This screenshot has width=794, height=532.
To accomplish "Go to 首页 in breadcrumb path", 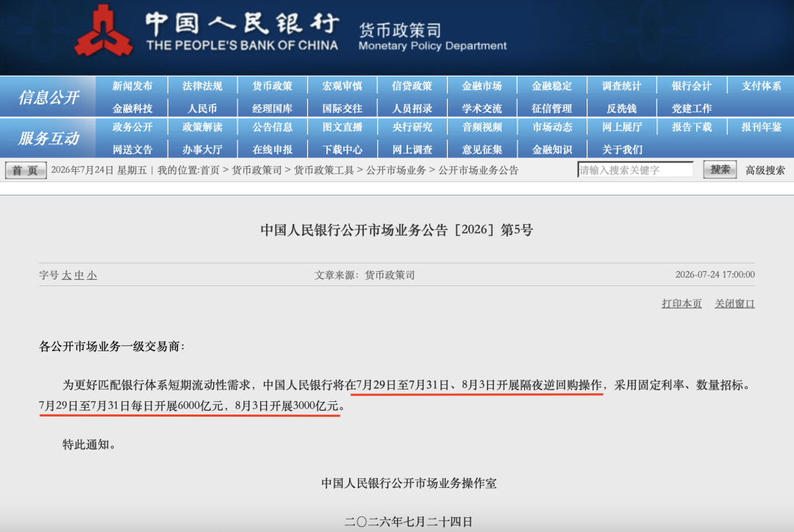I will point(210,170).
